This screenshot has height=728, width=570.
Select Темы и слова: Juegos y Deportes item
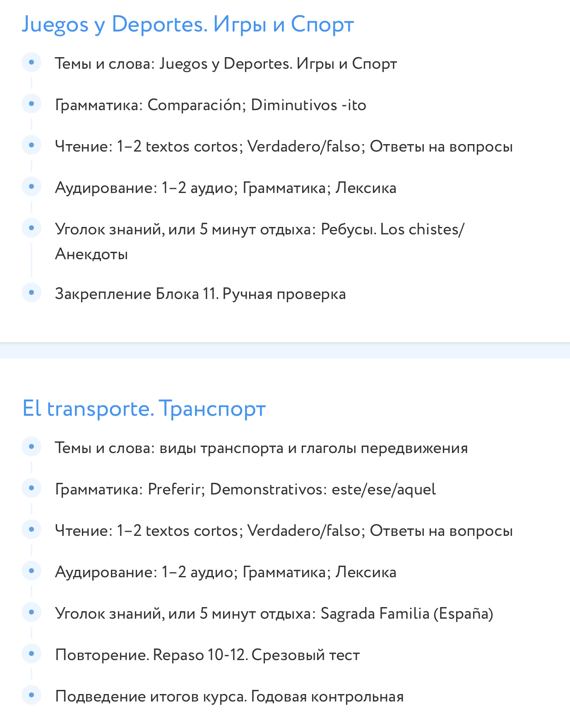click(226, 64)
